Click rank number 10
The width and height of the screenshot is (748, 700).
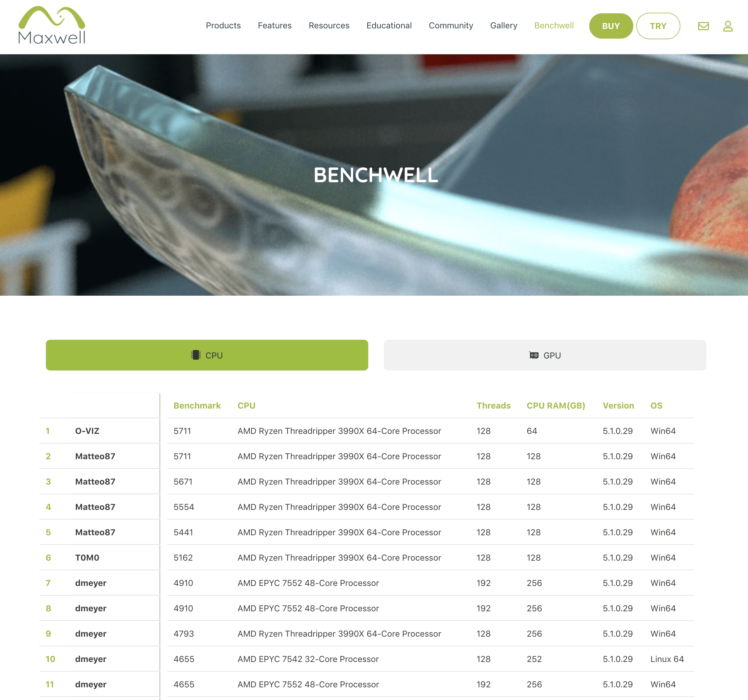pyautogui.click(x=50, y=659)
